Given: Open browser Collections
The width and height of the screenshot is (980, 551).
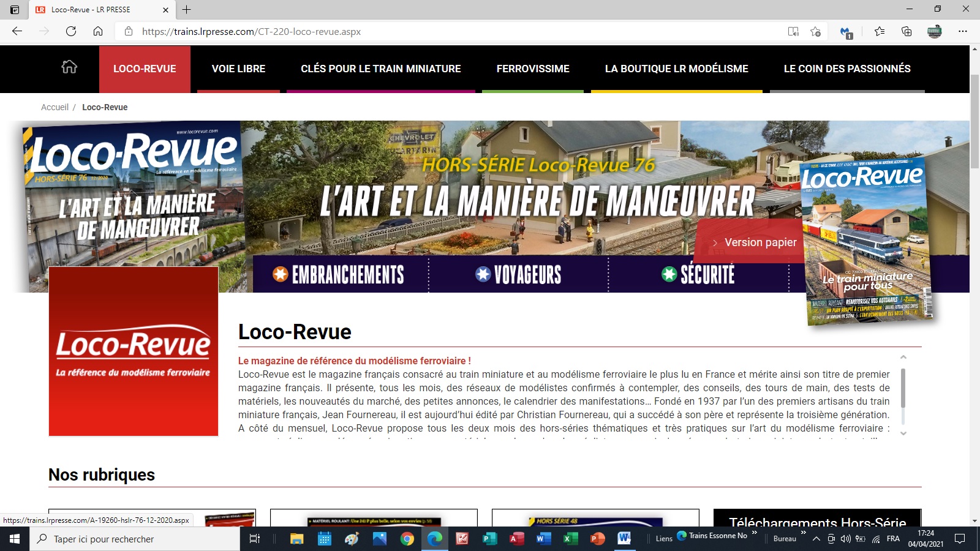Looking at the screenshot, I should click(907, 31).
